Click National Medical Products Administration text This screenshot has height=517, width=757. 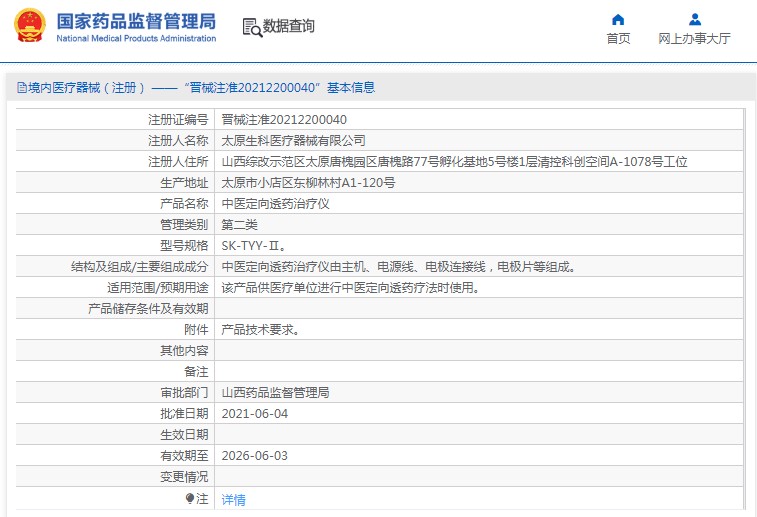coord(136,39)
